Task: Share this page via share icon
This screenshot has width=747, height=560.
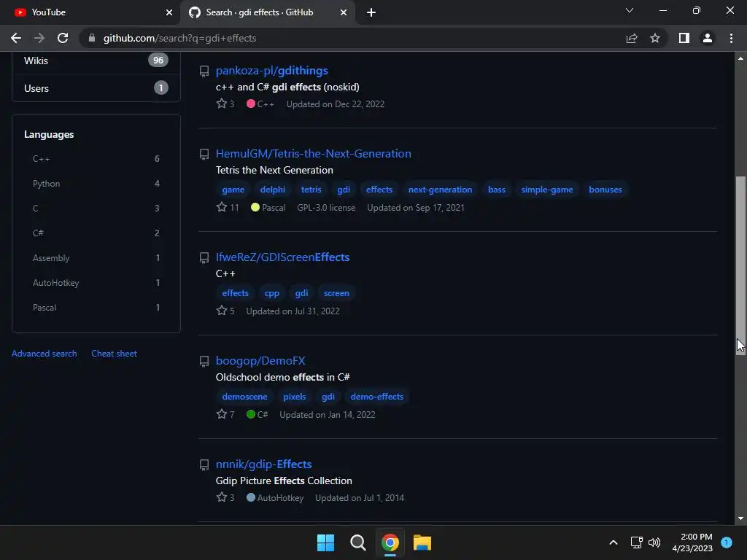Action: tap(632, 38)
